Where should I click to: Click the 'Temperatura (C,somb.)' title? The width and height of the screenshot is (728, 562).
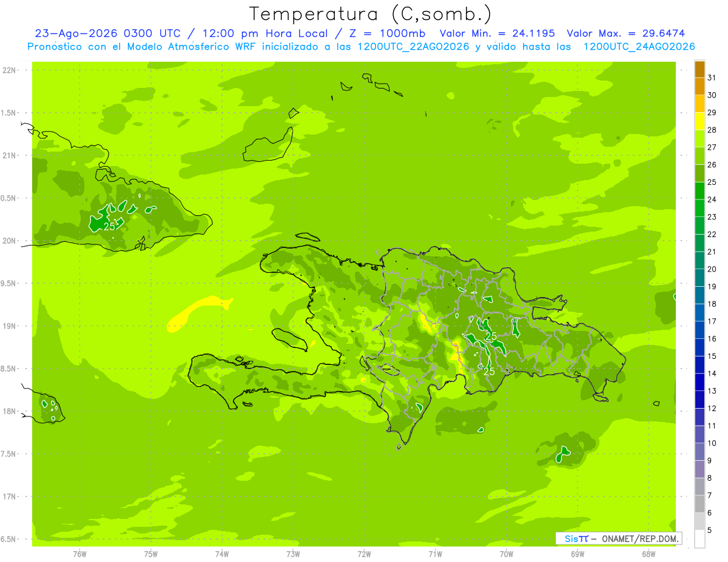(371, 14)
